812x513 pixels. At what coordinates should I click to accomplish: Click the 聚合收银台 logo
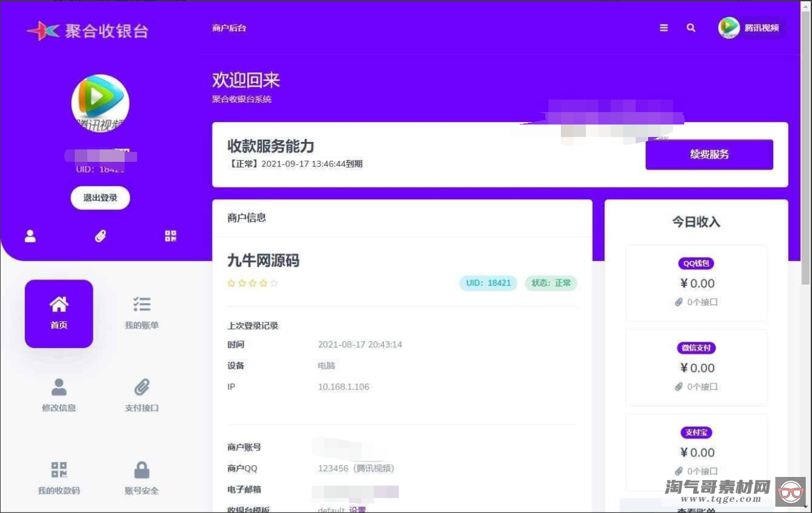(87, 31)
